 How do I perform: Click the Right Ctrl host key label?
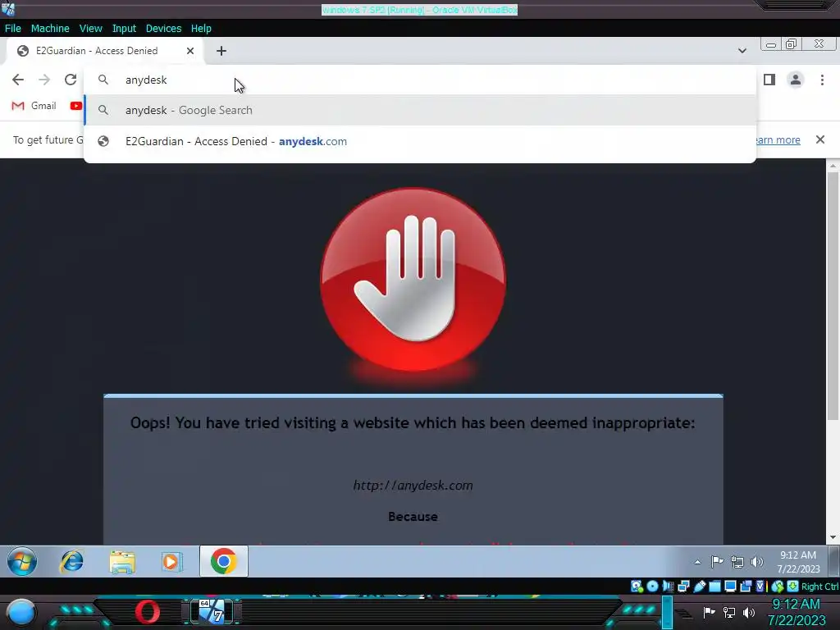click(x=819, y=587)
